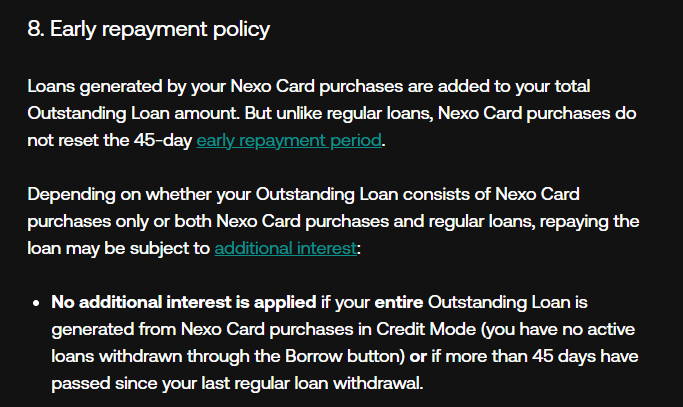This screenshot has width=683, height=407.
Task: Click the bold "No additional interest is applied" text
Action: pos(184,302)
